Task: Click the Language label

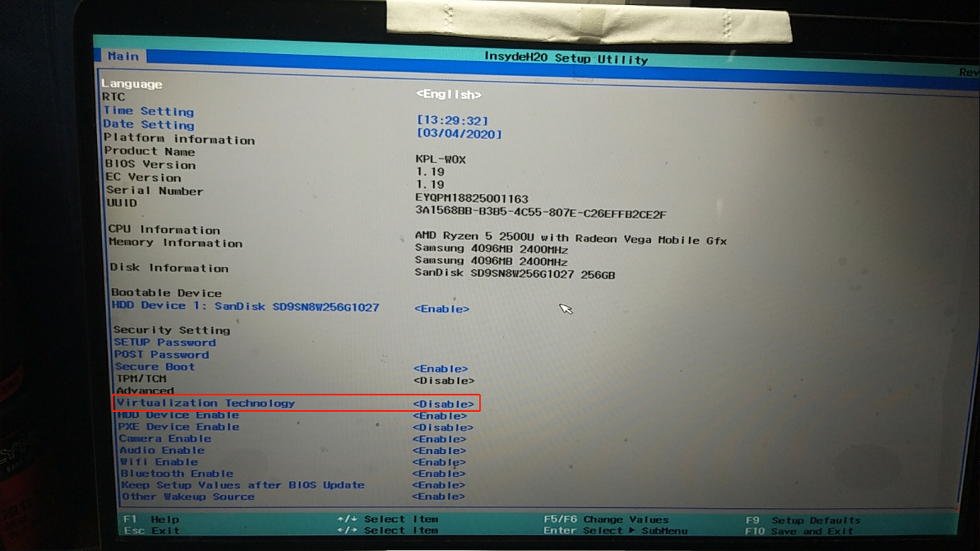Action: (x=132, y=84)
